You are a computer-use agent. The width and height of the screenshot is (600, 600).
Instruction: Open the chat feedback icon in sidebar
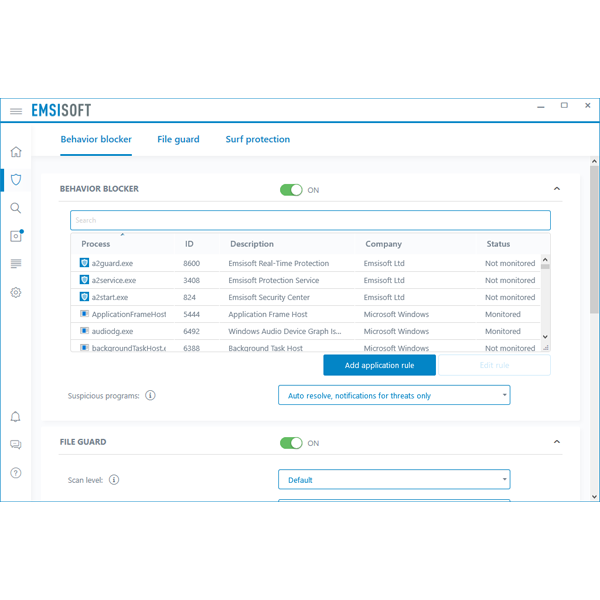[x=16, y=445]
